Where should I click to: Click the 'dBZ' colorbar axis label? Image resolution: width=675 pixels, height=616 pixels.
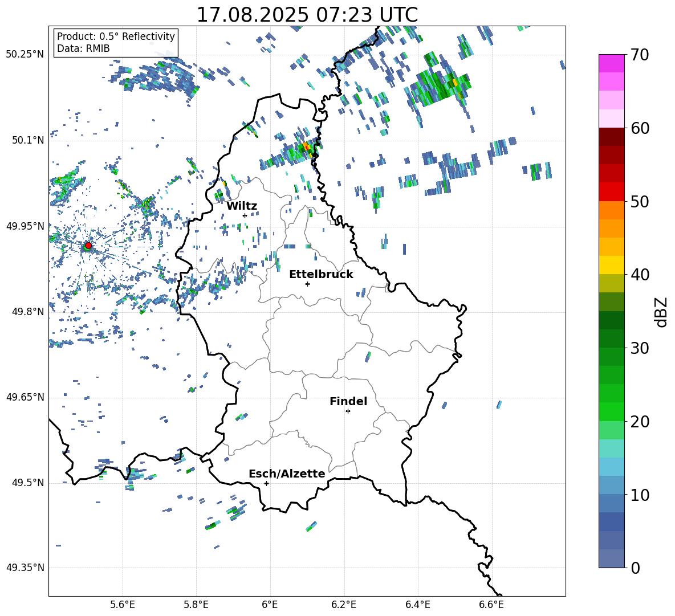(662, 312)
